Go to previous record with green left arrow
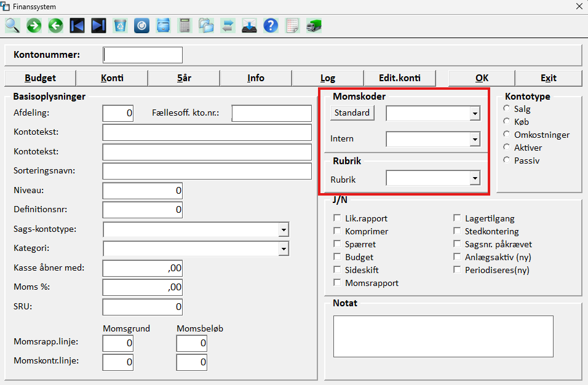 tap(55, 26)
